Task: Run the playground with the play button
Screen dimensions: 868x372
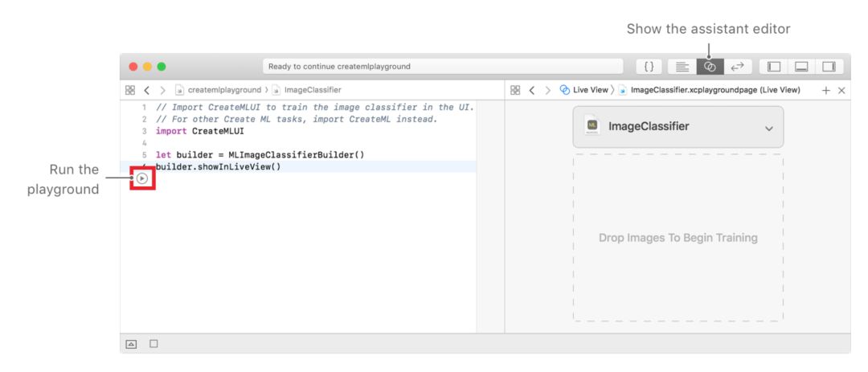Action: (x=142, y=178)
